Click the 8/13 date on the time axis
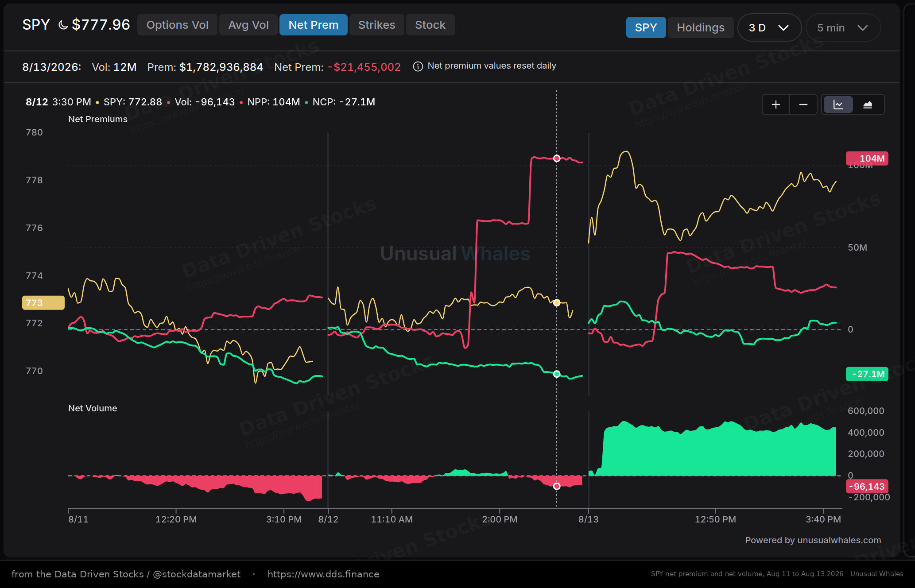Image resolution: width=915 pixels, height=588 pixels. [x=588, y=519]
